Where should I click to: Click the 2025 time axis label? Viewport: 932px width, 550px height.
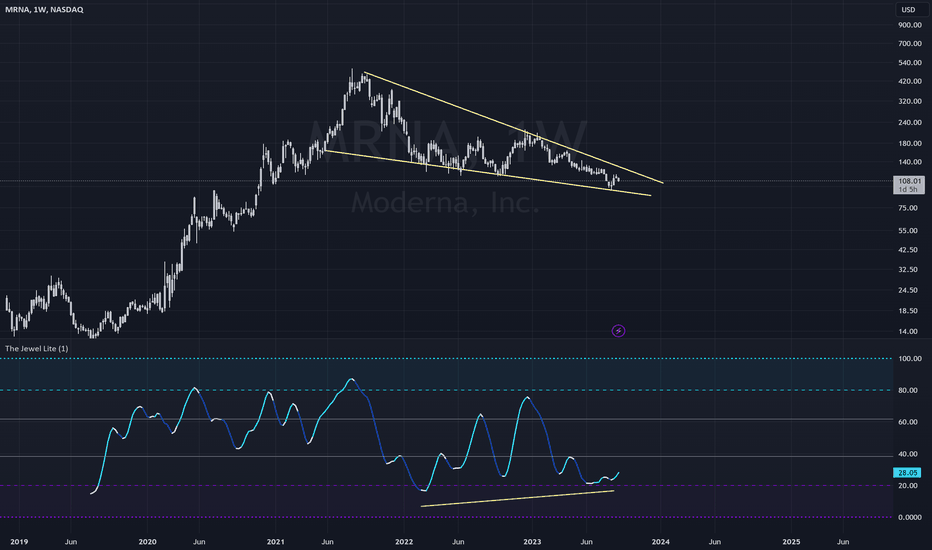791,542
